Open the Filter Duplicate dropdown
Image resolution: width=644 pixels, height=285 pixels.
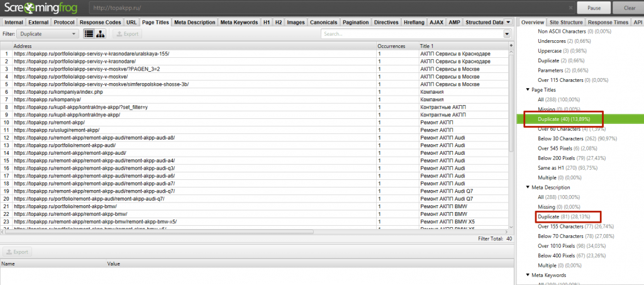point(48,34)
